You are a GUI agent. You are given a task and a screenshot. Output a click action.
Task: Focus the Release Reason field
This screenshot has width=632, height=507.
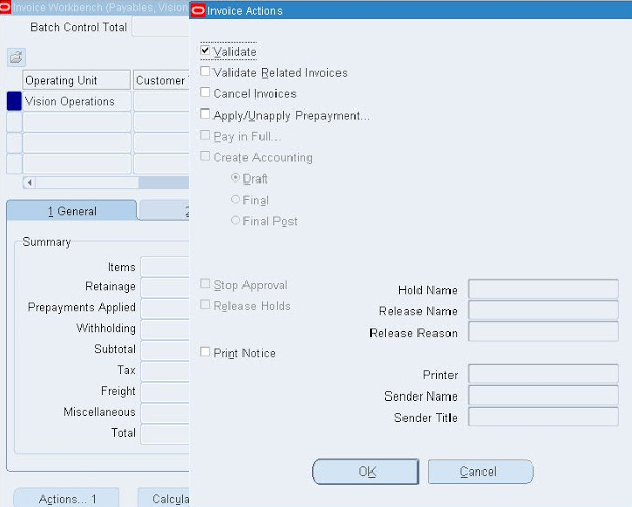tap(543, 332)
